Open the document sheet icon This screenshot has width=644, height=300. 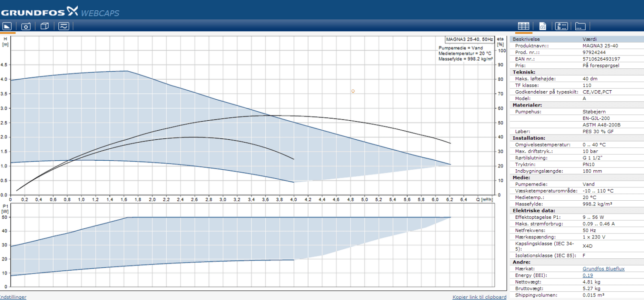coord(542,26)
